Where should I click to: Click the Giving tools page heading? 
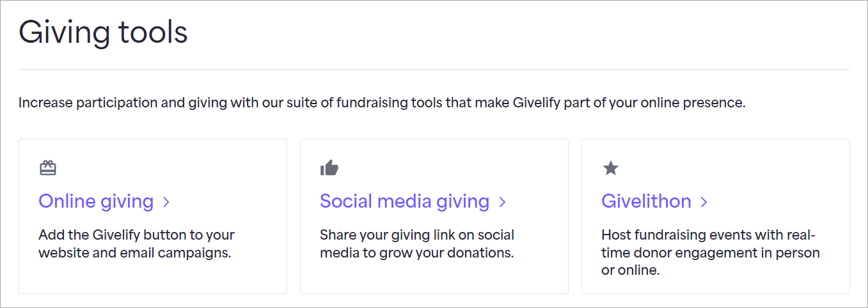[x=103, y=32]
